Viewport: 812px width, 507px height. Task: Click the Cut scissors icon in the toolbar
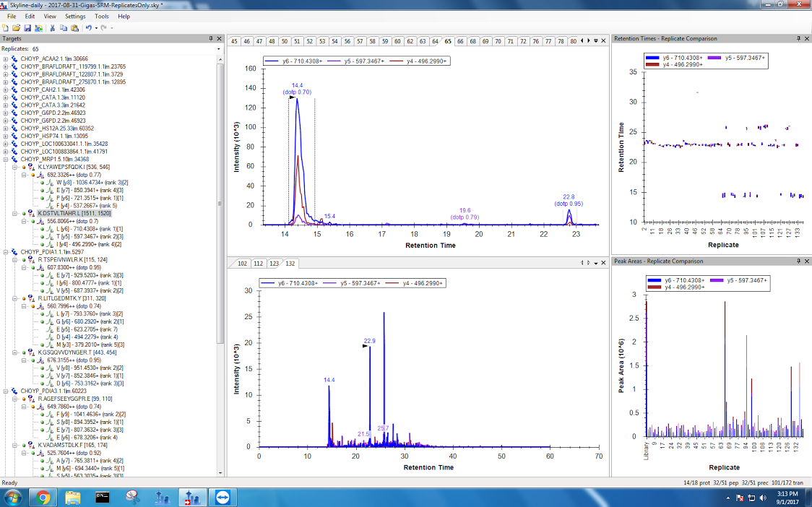pyautogui.click(x=52, y=28)
